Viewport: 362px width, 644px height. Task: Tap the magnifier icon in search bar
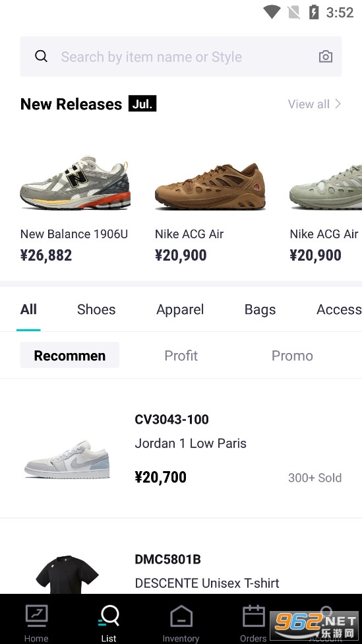[x=41, y=56]
